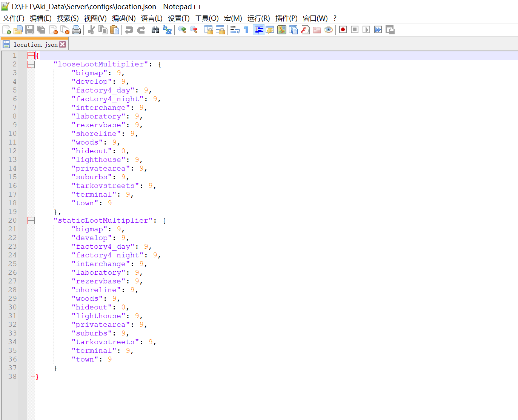
Task: Collapse the staticLootMultiplier block on line 20
Action: 31,220
